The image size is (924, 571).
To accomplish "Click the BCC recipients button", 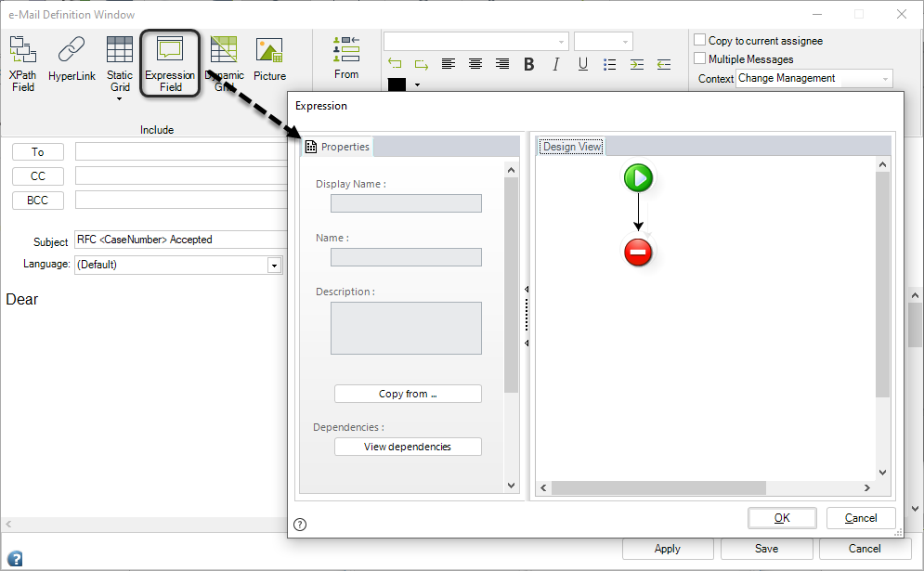I will pyautogui.click(x=38, y=201).
